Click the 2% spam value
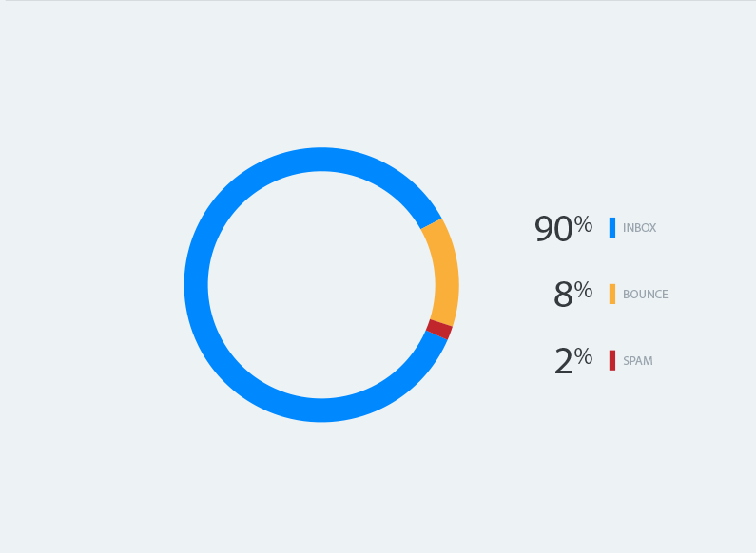This screenshot has width=756, height=553. [573, 361]
